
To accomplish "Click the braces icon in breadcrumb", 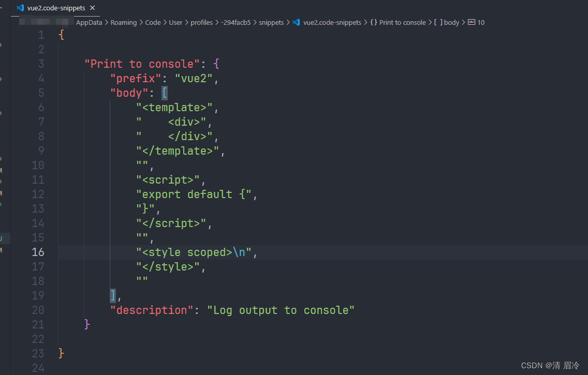I will [x=374, y=22].
